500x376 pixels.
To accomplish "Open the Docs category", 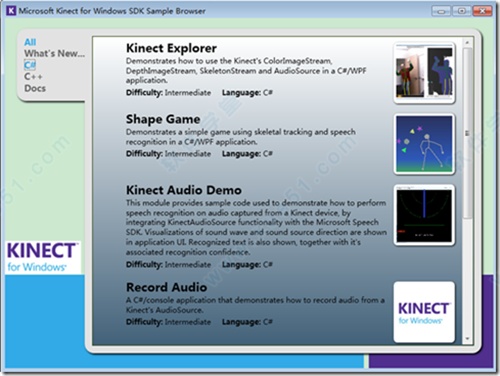I will point(35,88).
